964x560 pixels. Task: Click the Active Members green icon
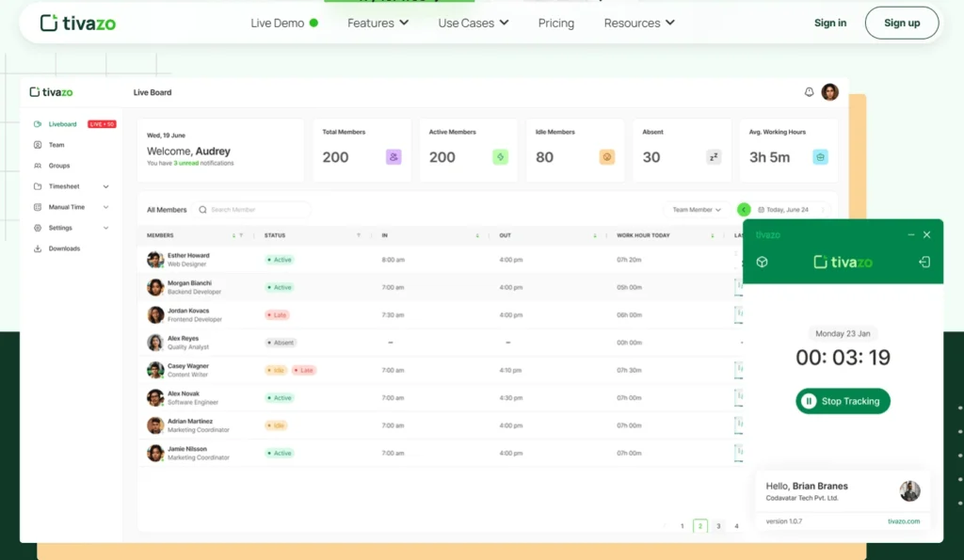(501, 157)
